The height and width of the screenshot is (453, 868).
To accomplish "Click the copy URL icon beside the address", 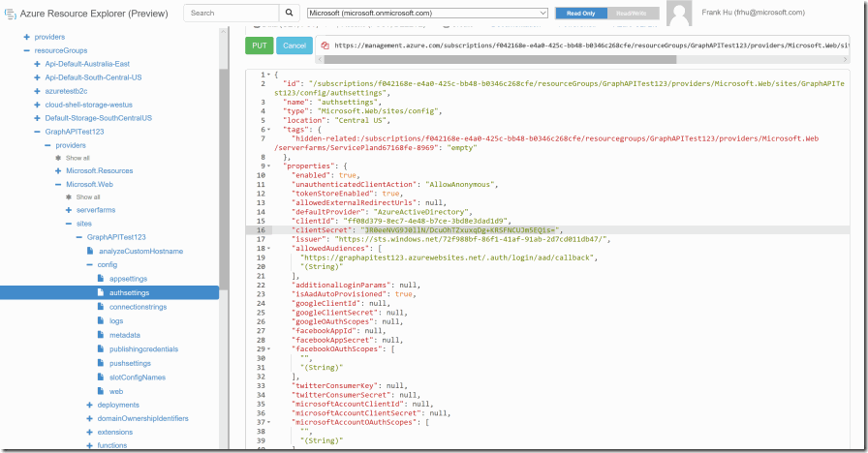I will [325, 45].
